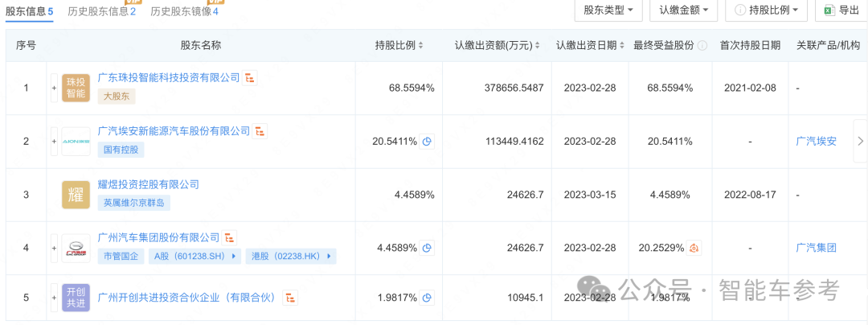868x325 pixels.
Task: Click the 序号 column header
Action: point(26,45)
